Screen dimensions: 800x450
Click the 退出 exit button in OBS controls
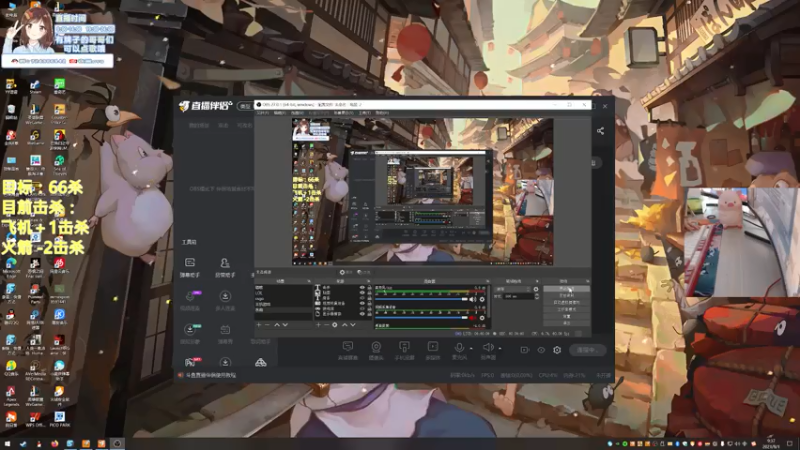click(x=566, y=323)
